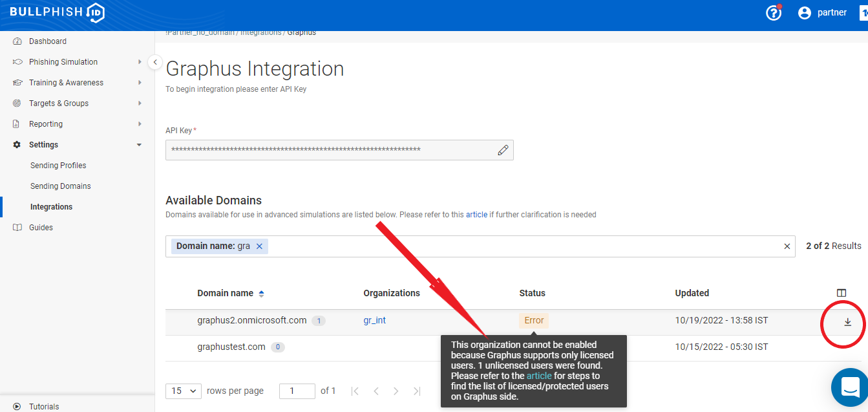Go to the previous results page
Image resolution: width=868 pixels, height=412 pixels.
(x=376, y=391)
